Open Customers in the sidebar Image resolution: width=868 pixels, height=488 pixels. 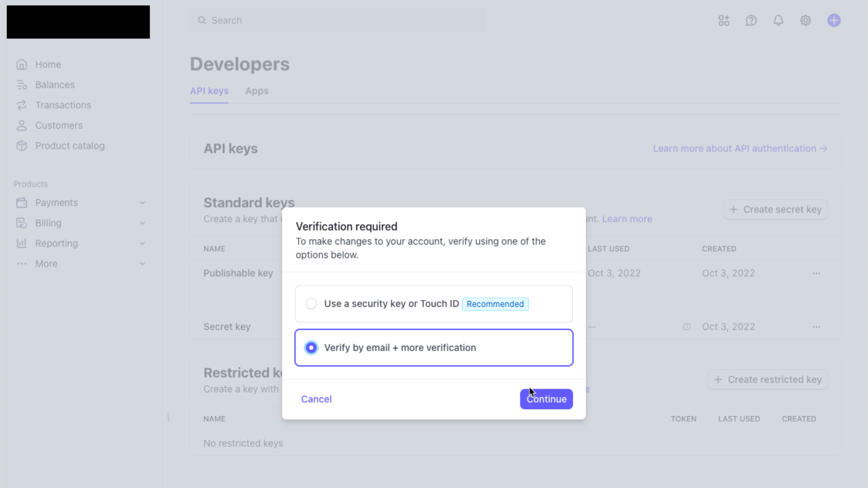59,125
